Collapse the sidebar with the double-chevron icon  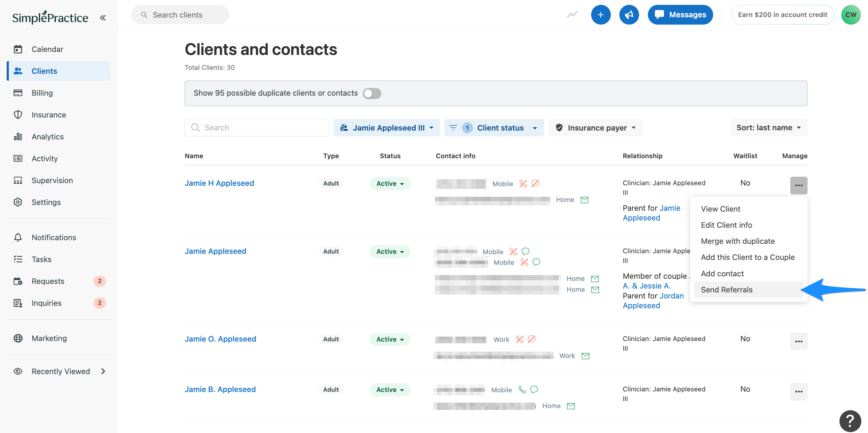[x=103, y=18]
